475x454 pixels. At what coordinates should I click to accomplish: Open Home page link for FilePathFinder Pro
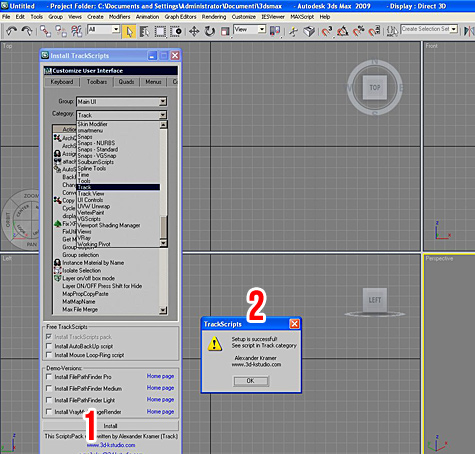coord(160,376)
